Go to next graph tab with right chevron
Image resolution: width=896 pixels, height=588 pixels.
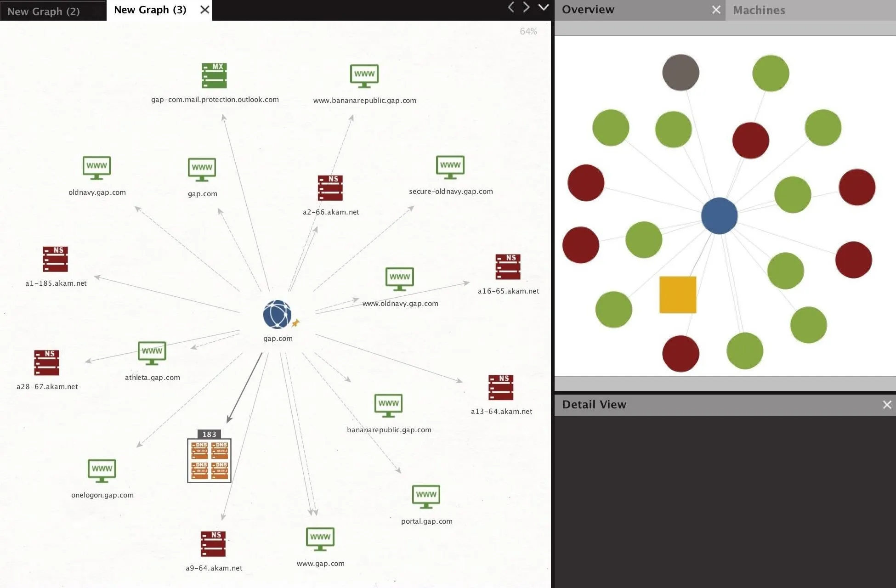(x=527, y=7)
